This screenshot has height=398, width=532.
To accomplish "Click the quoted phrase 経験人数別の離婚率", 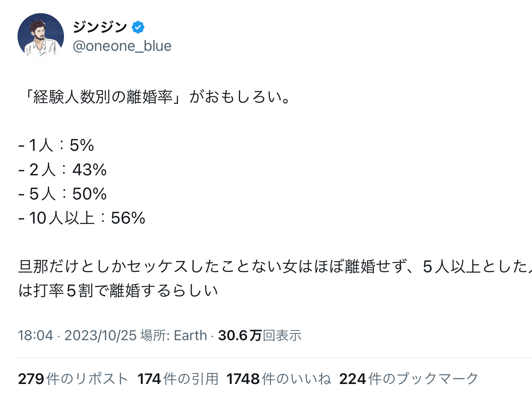I will pyautogui.click(x=103, y=97).
